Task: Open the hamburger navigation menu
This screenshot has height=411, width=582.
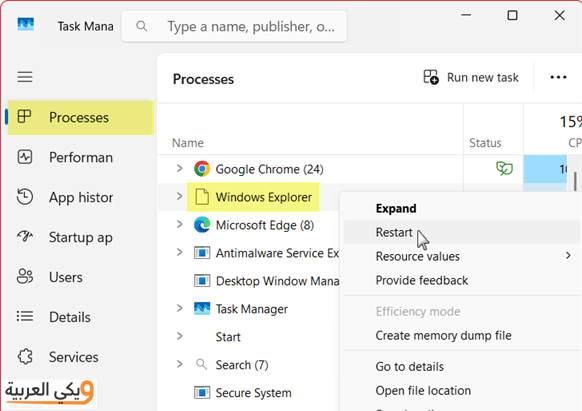Action: coord(25,77)
